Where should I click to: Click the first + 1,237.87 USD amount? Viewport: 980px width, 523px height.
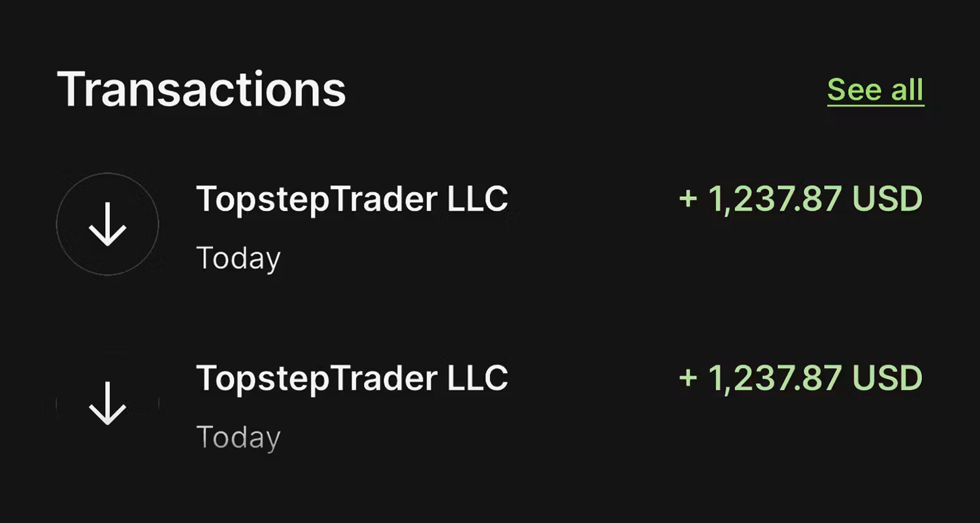(x=802, y=199)
